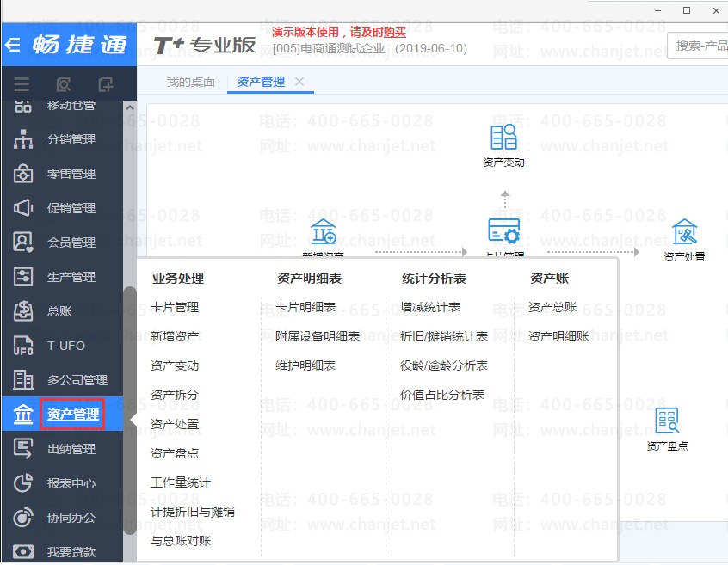Toggle the hamburger menu icon in sidebar
Screen dimensions: 728x565
(22, 84)
